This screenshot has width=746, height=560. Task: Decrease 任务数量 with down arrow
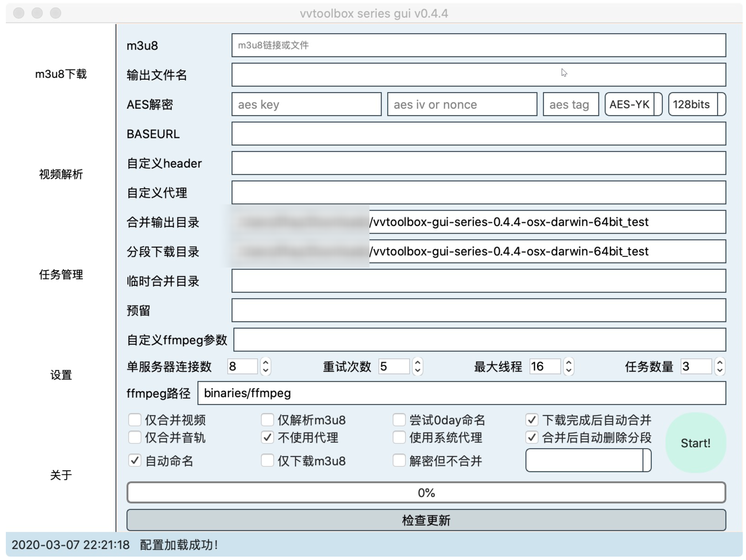[x=720, y=370]
